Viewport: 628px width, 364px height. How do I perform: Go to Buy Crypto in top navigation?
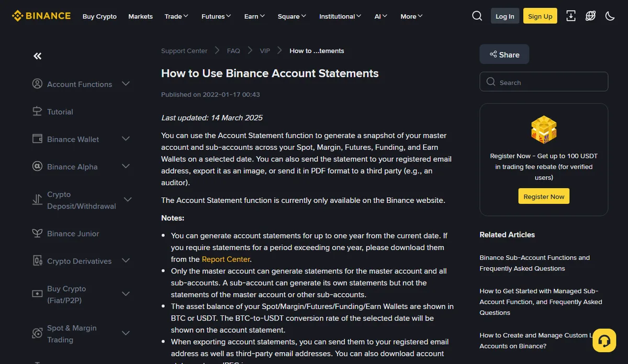[99, 16]
